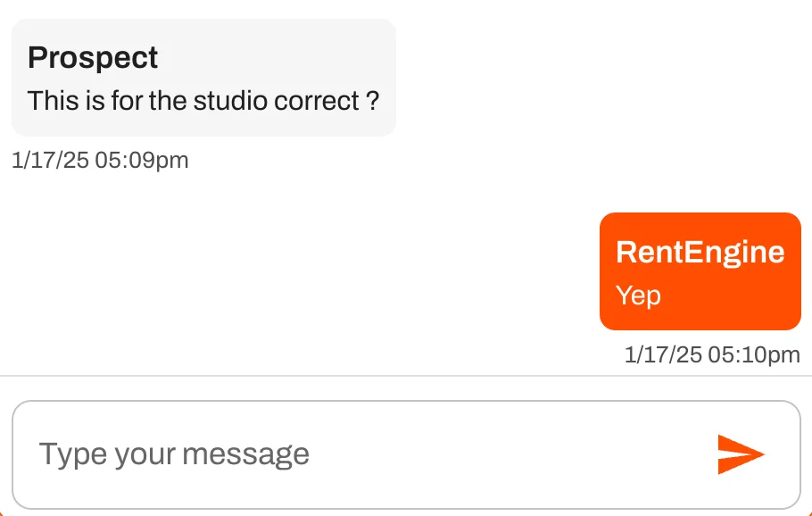The width and height of the screenshot is (812, 516).
Task: Click the send icon beside the input
Action: 741,454
